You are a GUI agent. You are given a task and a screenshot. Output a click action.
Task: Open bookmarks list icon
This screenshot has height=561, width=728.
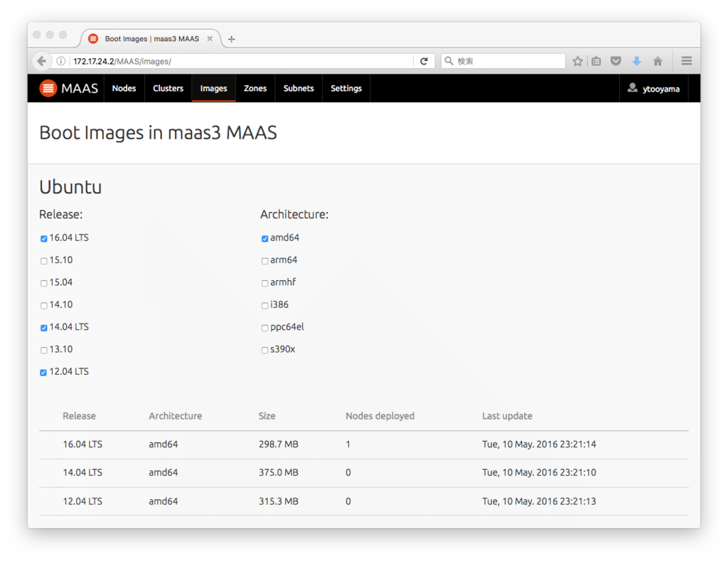pos(596,61)
